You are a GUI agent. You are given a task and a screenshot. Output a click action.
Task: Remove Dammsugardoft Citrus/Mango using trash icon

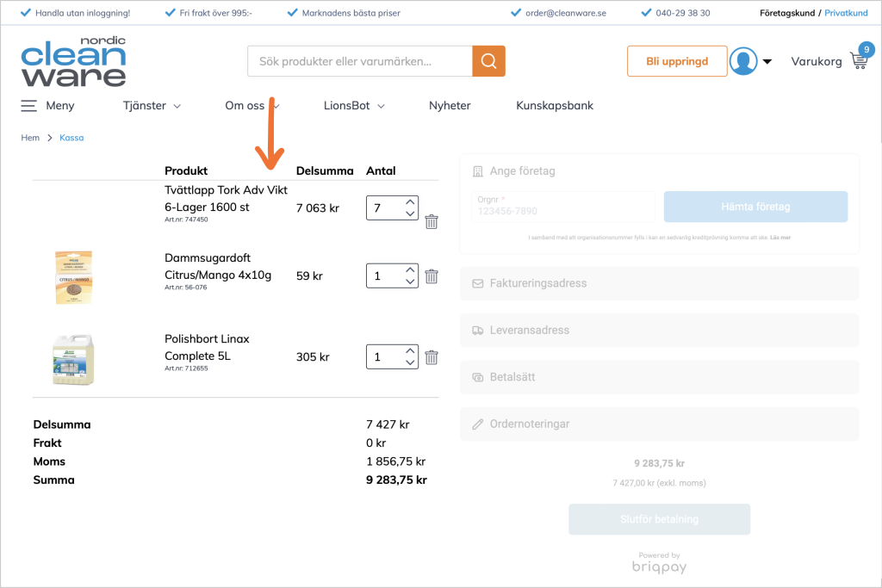coord(432,276)
